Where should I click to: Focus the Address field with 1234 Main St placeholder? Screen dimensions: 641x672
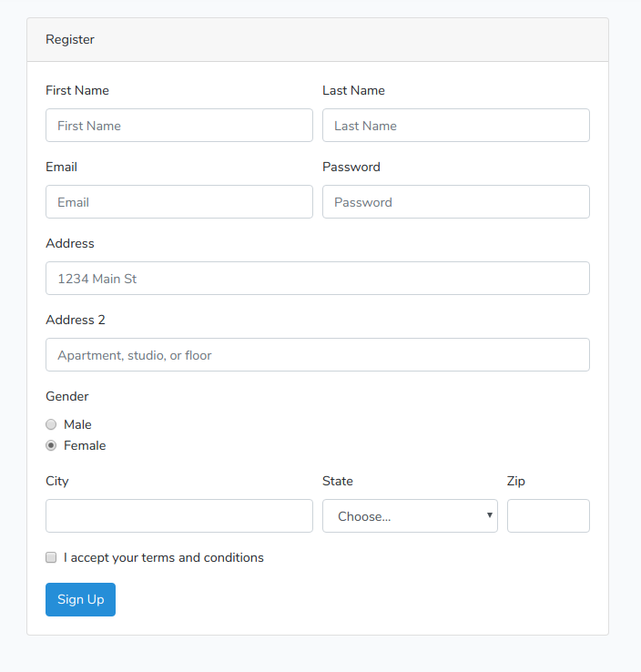pos(318,278)
